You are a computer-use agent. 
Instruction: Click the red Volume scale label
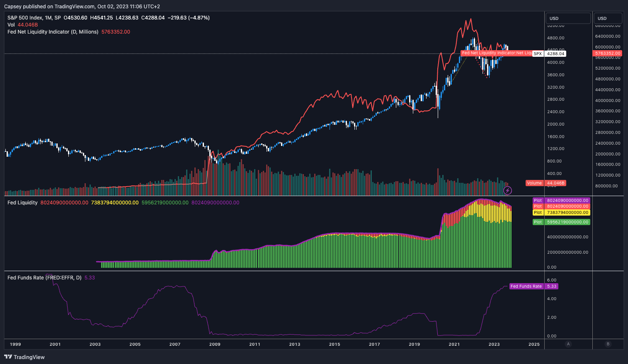[x=534, y=183]
